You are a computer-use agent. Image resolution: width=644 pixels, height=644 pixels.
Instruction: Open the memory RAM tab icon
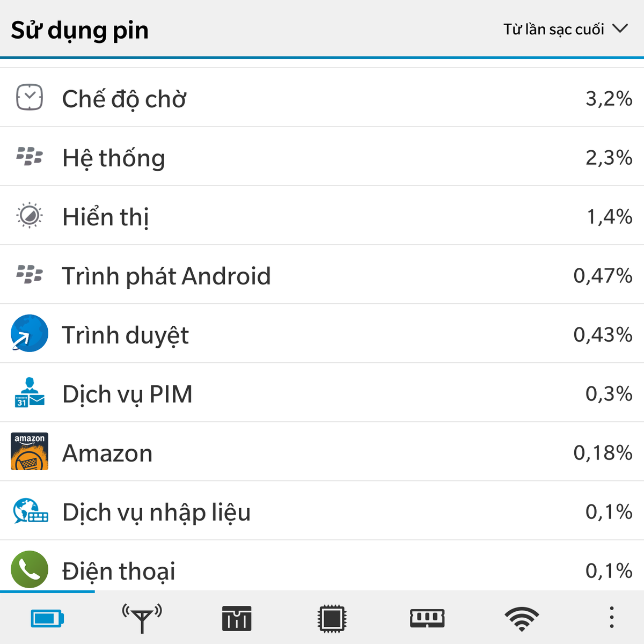coord(427,618)
